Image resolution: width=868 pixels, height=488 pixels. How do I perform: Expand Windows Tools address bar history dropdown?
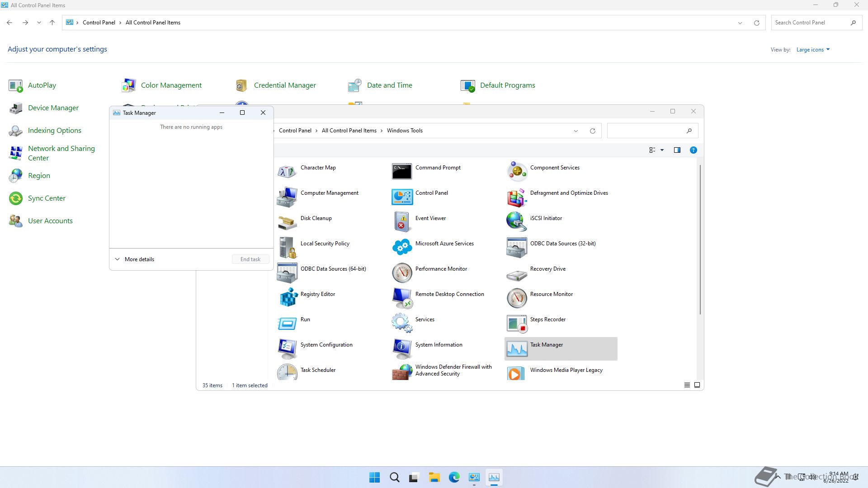click(576, 131)
